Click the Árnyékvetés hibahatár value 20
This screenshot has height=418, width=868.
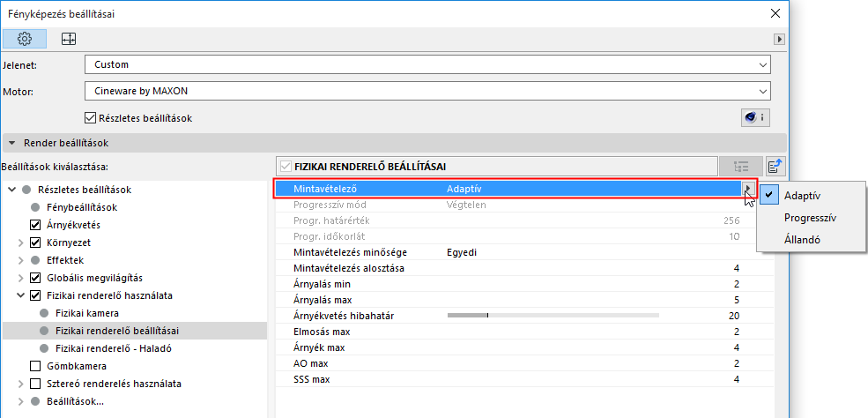[735, 316]
